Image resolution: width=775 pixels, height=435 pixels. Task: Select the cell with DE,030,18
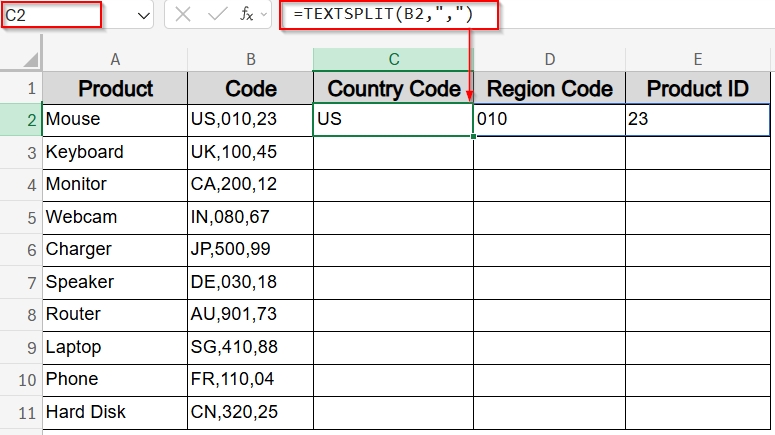250,282
